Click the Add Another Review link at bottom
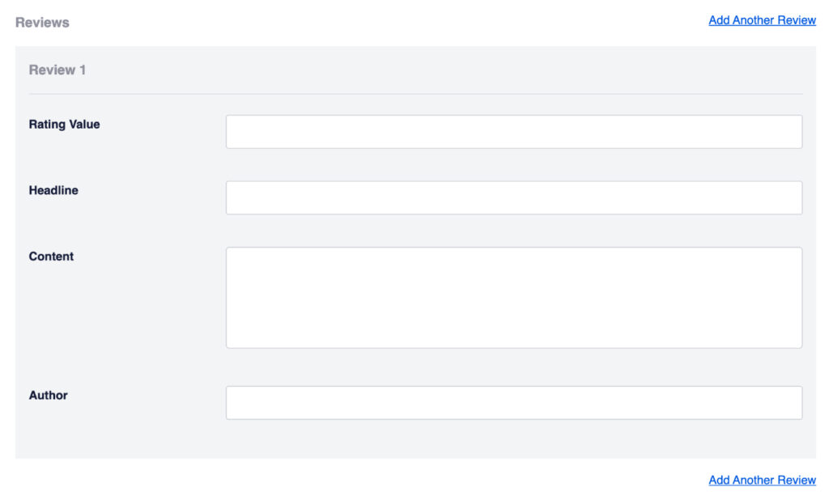 click(x=762, y=480)
